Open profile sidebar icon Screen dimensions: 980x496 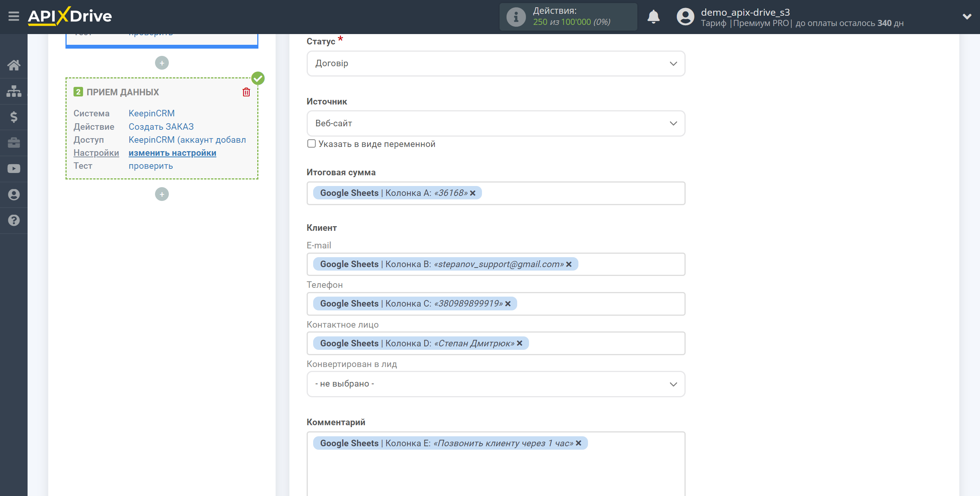14,194
